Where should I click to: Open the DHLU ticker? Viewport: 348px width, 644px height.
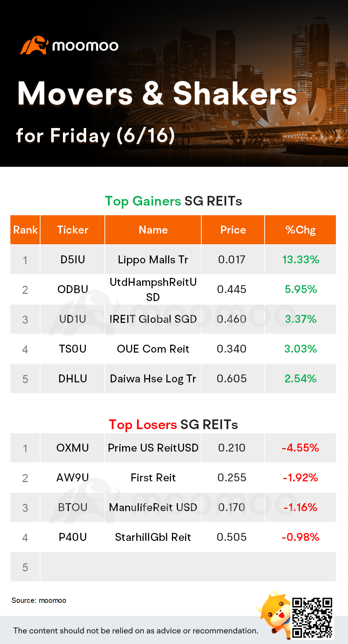pos(73,379)
